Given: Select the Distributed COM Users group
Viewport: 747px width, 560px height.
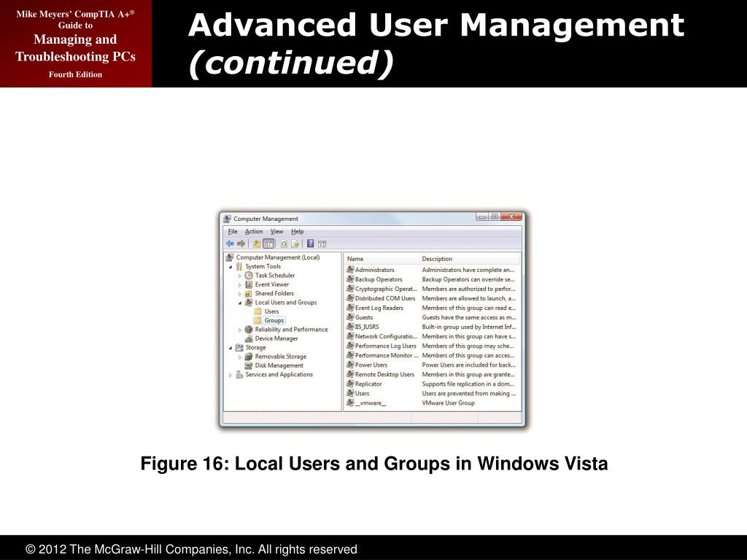Looking at the screenshot, I should pos(385,298).
